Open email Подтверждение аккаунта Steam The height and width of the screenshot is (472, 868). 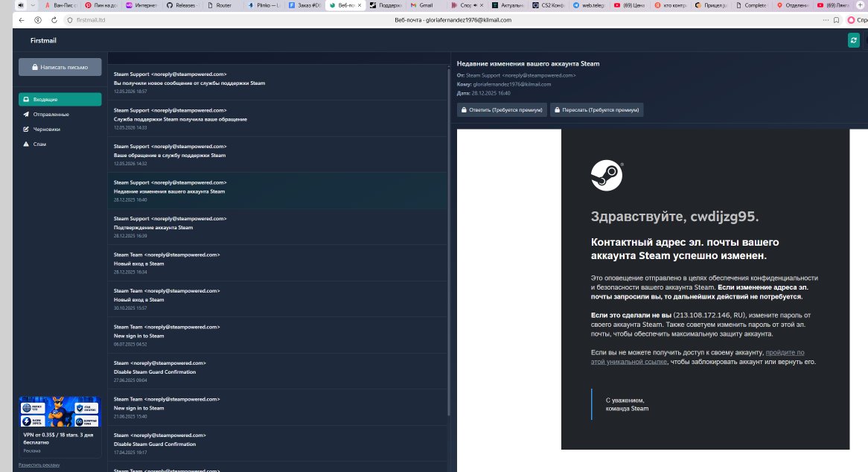point(278,227)
